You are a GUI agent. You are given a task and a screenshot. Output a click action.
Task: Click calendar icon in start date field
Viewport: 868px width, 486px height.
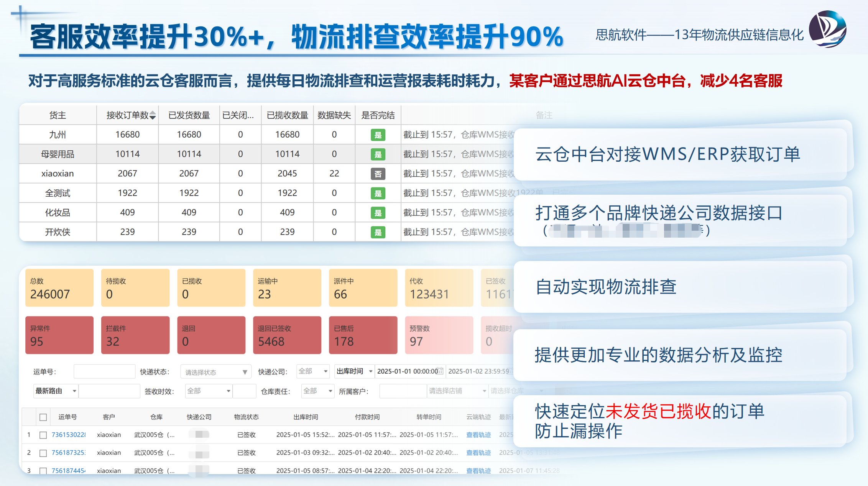tap(440, 371)
